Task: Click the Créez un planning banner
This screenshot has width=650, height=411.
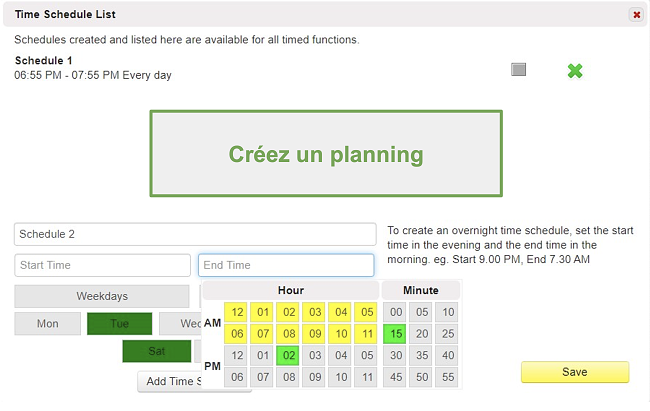Action: tap(326, 153)
